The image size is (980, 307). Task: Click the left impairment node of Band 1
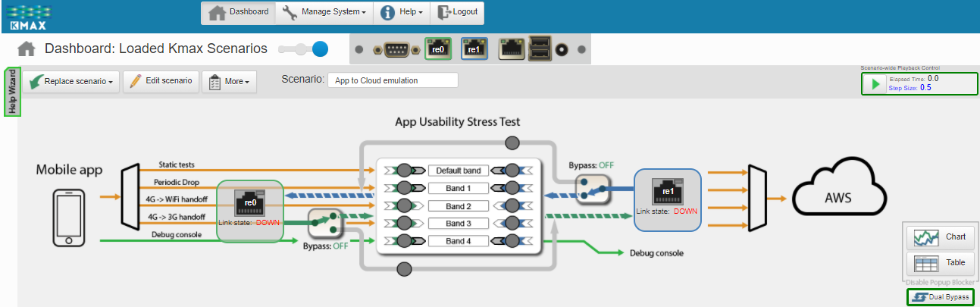click(404, 188)
